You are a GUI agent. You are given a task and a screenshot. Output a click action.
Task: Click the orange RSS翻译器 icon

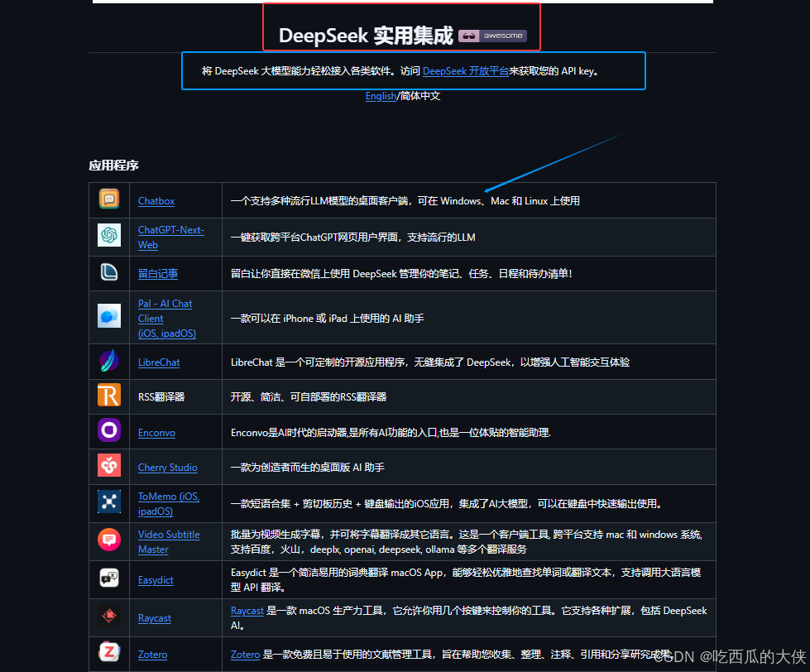point(109,395)
